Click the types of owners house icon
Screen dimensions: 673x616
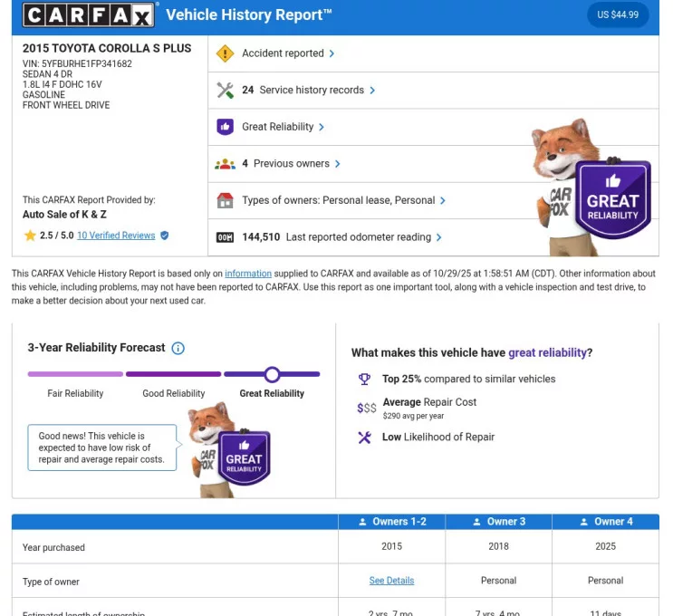point(226,200)
